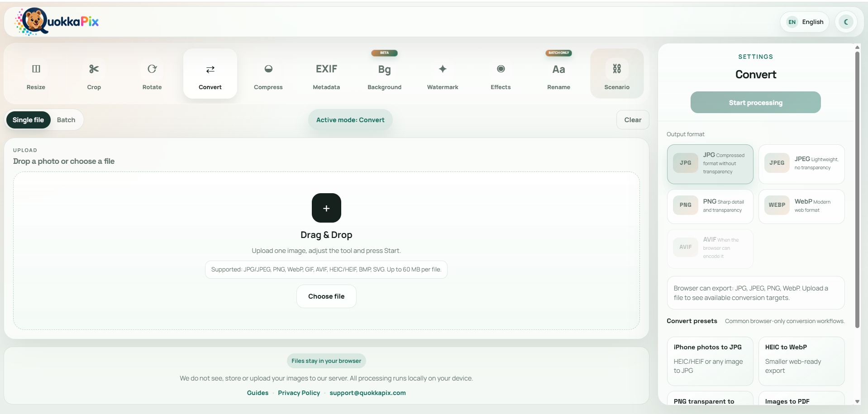This screenshot has width=868, height=414.
Task: Select the Convert tool tab
Action: (210, 74)
